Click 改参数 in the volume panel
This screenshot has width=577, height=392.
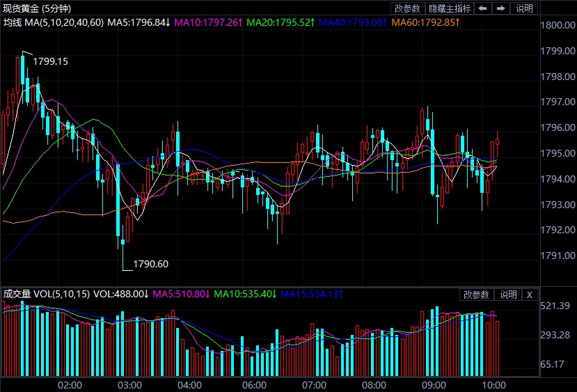[x=477, y=295]
